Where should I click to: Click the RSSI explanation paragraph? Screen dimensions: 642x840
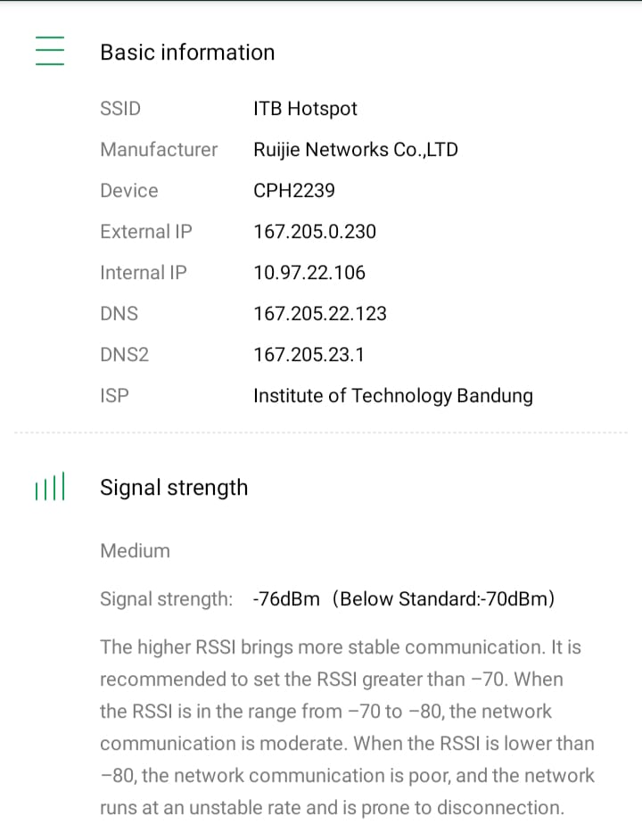pos(346,728)
